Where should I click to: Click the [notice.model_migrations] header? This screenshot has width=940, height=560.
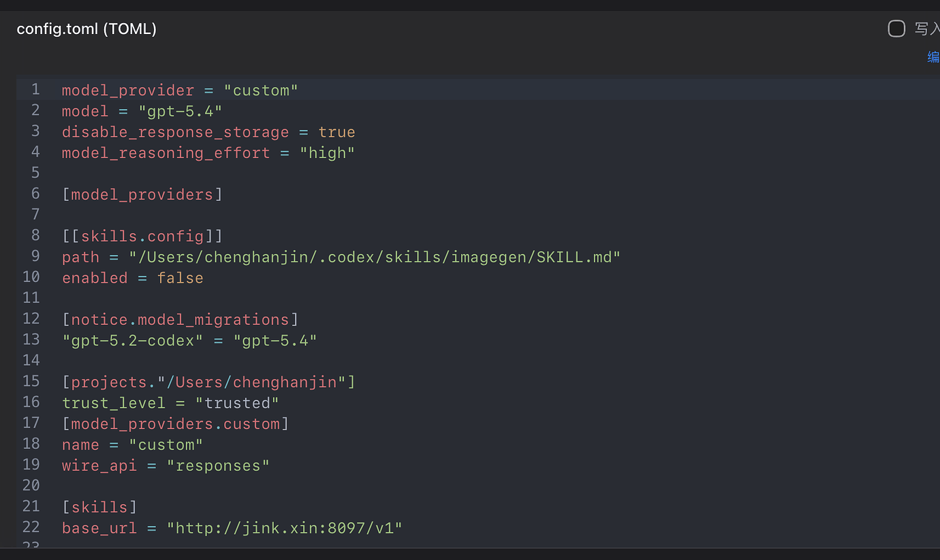click(x=181, y=320)
